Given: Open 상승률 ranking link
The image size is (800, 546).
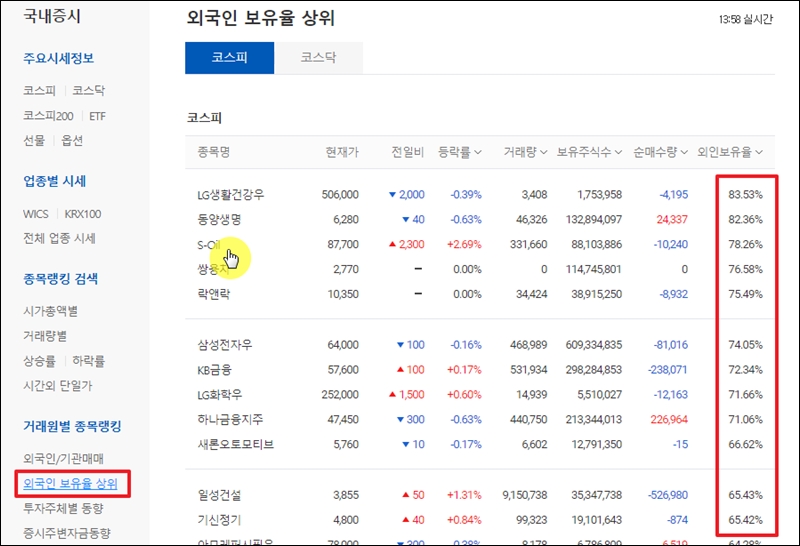Looking at the screenshot, I should coord(39,361).
